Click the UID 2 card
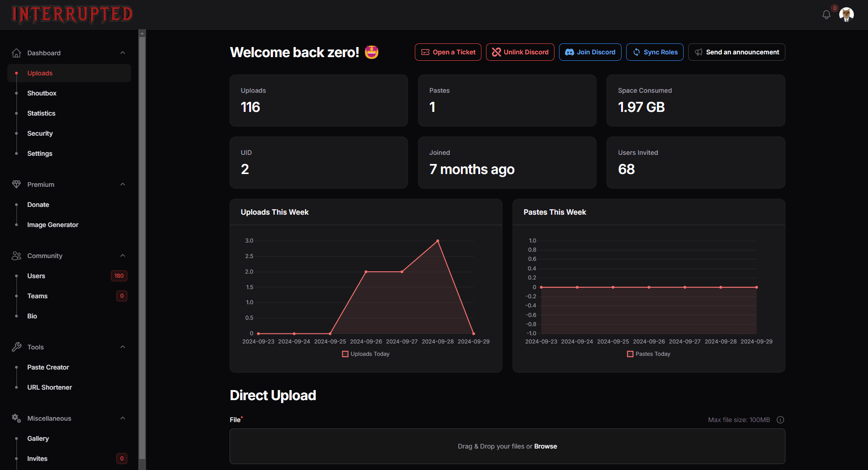 [x=319, y=163]
